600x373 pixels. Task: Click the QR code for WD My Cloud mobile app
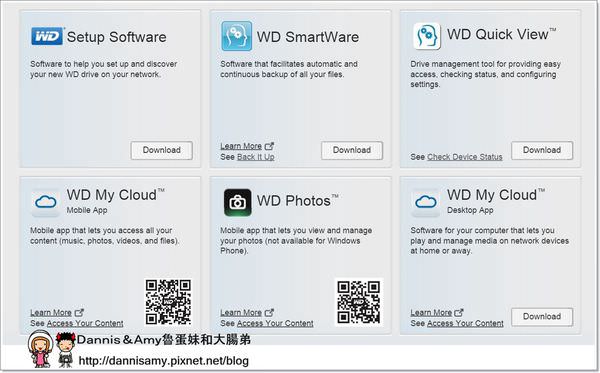(168, 302)
